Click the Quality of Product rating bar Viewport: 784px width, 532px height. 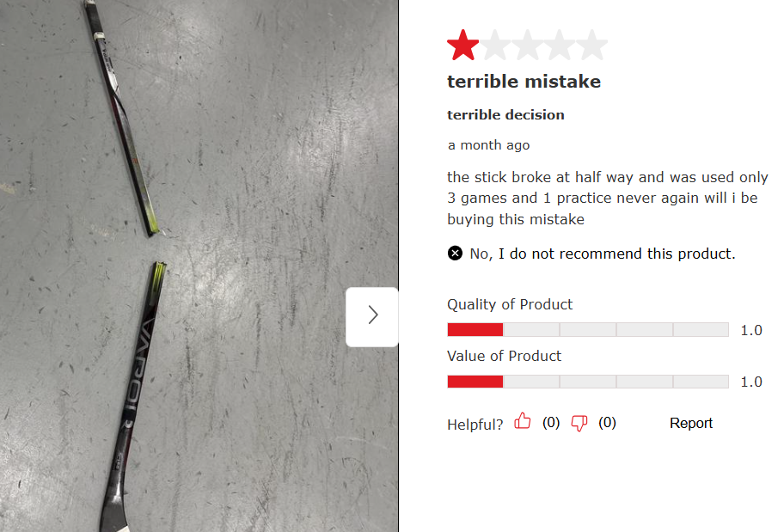point(588,329)
